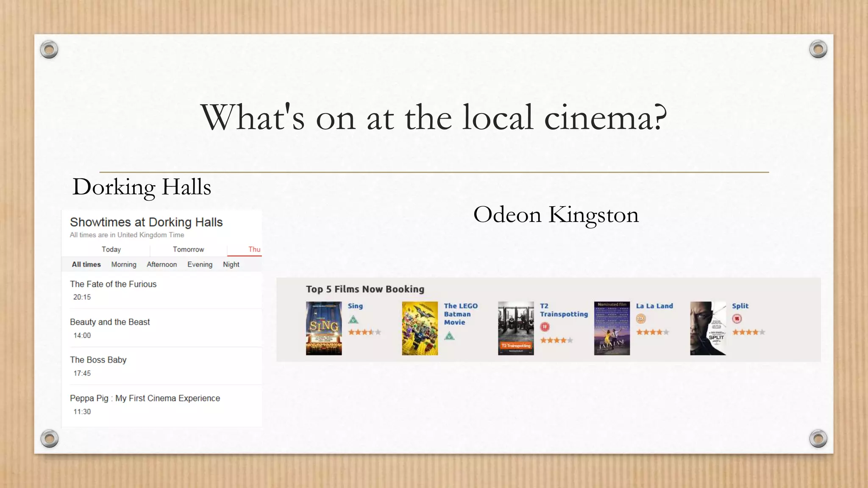The image size is (868, 488).
Task: Filter showtimes by All times
Action: 86,264
